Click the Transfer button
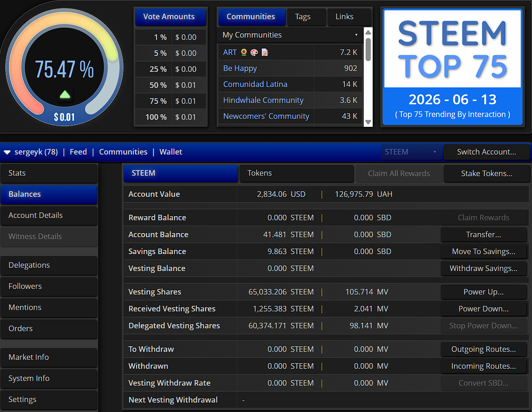 click(x=484, y=234)
